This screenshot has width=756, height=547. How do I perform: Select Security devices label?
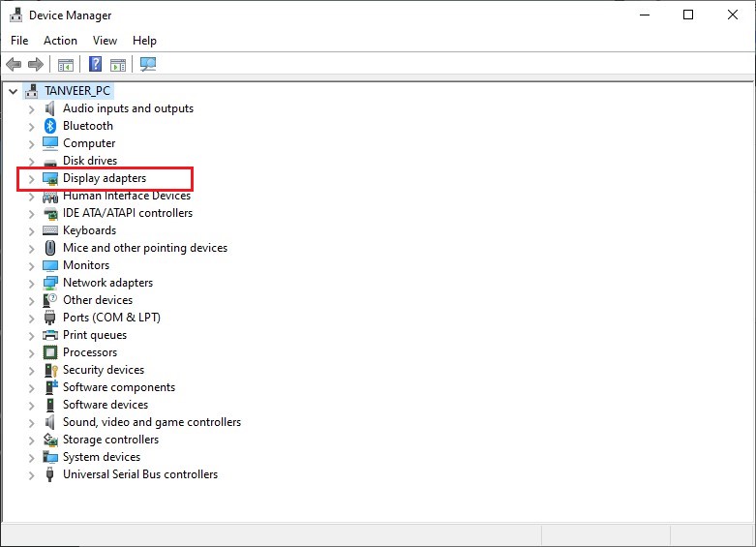coord(104,370)
